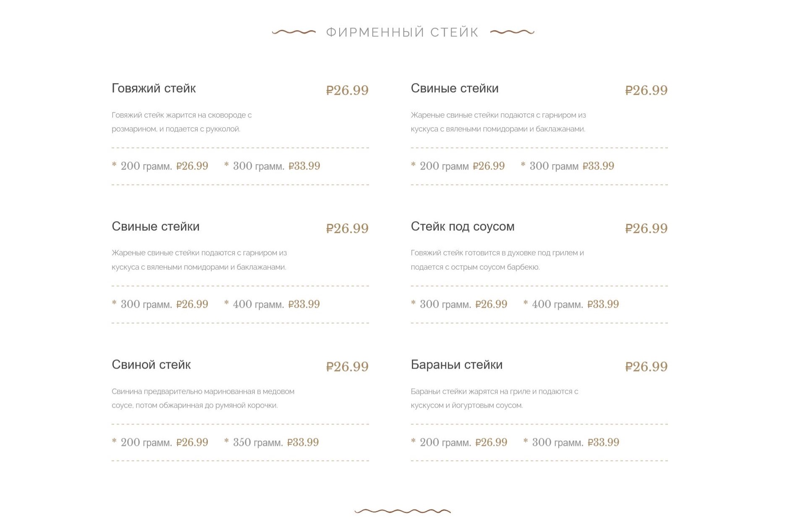Select the Стейк под соусом heading
The width and height of the screenshot is (806, 532).
tap(462, 226)
